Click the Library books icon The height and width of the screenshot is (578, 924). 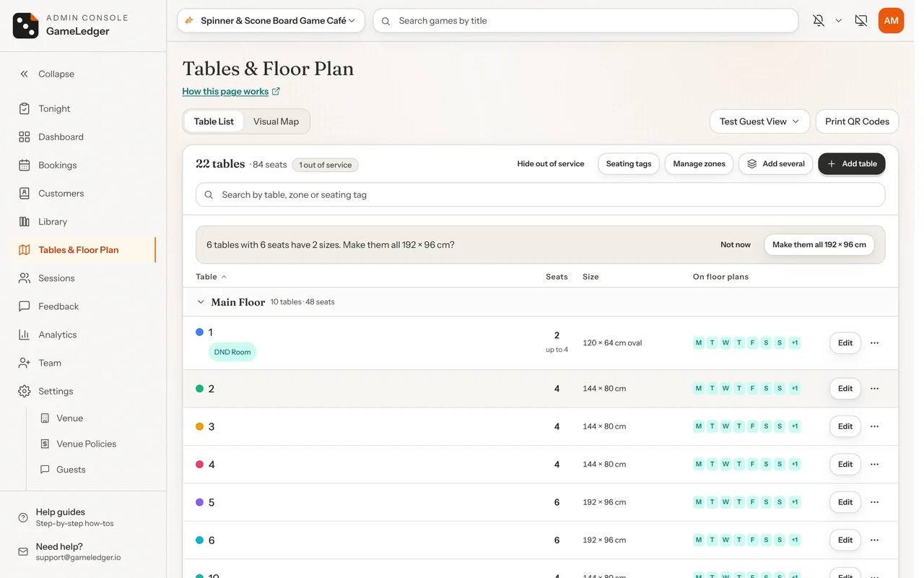pyautogui.click(x=25, y=222)
